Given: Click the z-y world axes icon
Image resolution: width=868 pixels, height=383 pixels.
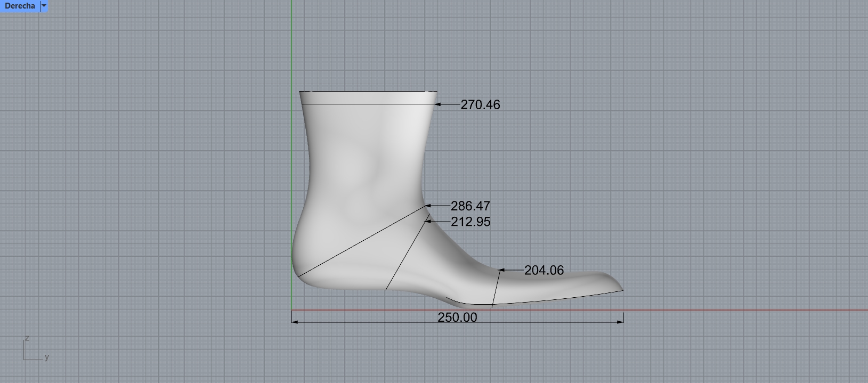Looking at the screenshot, I should point(36,349).
